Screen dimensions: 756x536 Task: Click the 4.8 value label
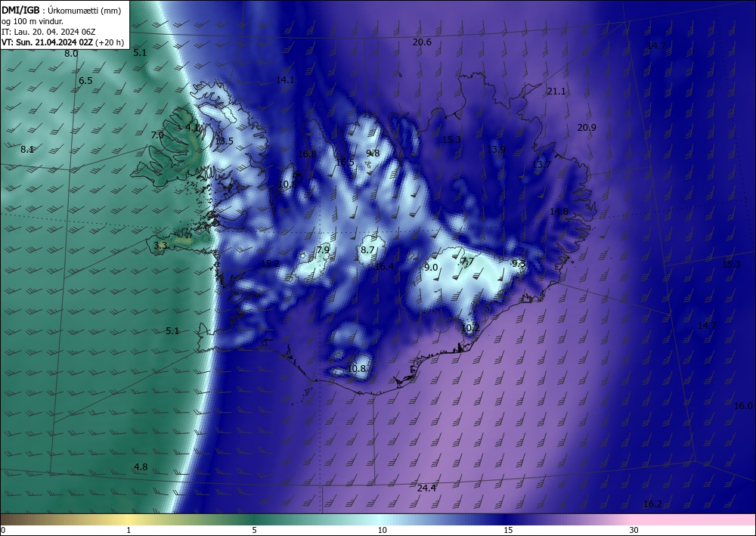[141, 467]
